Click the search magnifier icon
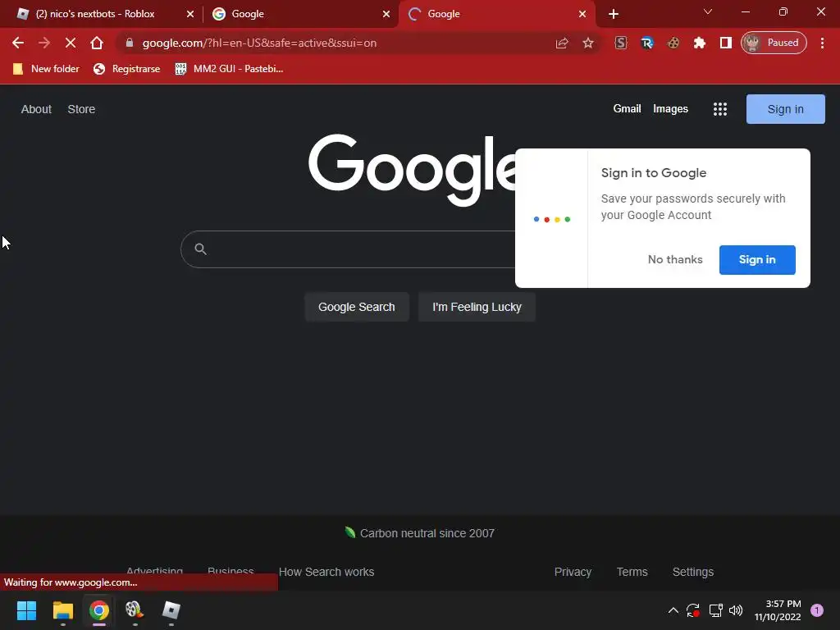This screenshot has height=630, width=840. click(x=200, y=249)
